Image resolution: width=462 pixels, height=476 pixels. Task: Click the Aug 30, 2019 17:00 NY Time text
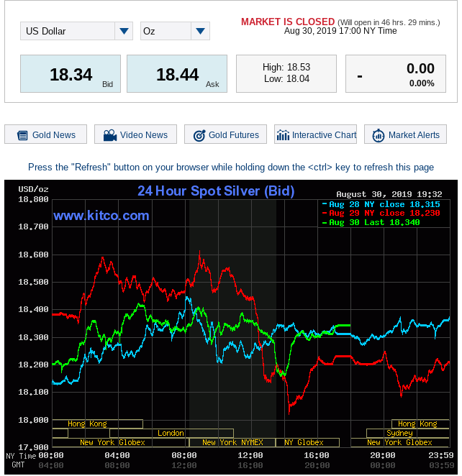tap(340, 31)
